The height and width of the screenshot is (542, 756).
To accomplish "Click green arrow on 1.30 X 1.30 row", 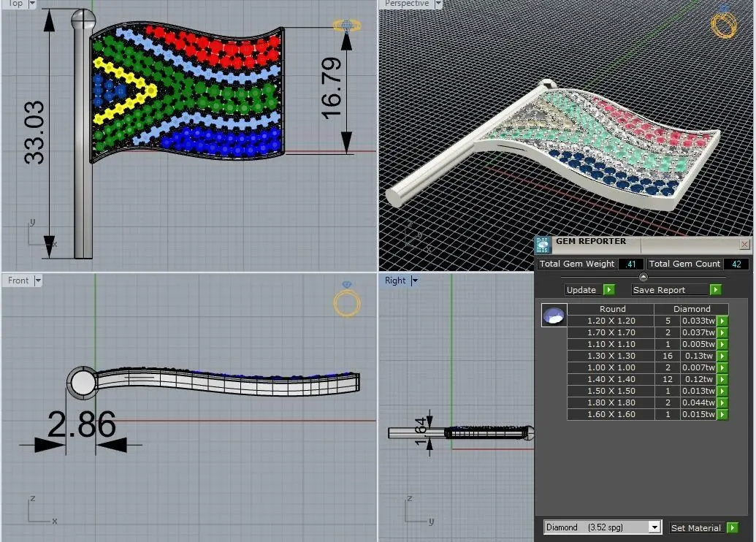I will coord(722,356).
